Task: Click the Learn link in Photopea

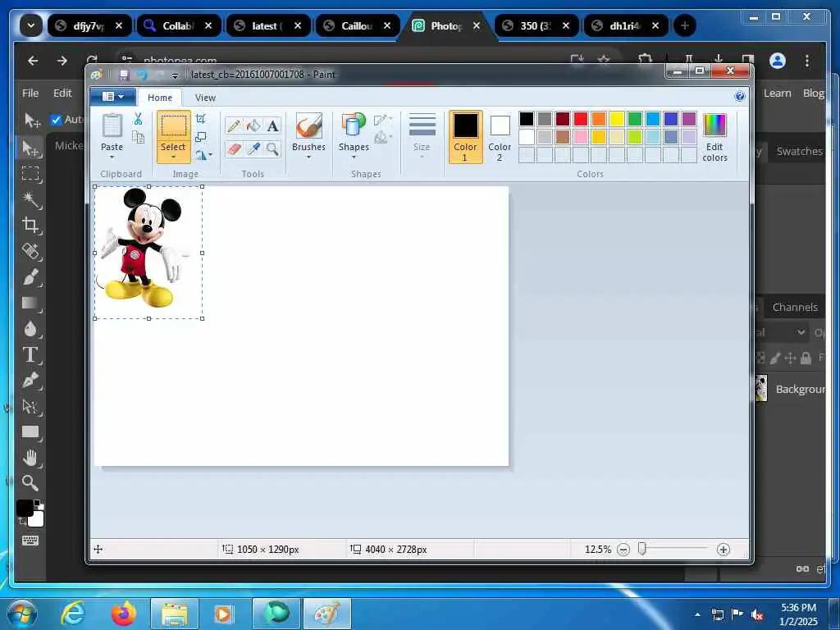Action: pyautogui.click(x=777, y=94)
